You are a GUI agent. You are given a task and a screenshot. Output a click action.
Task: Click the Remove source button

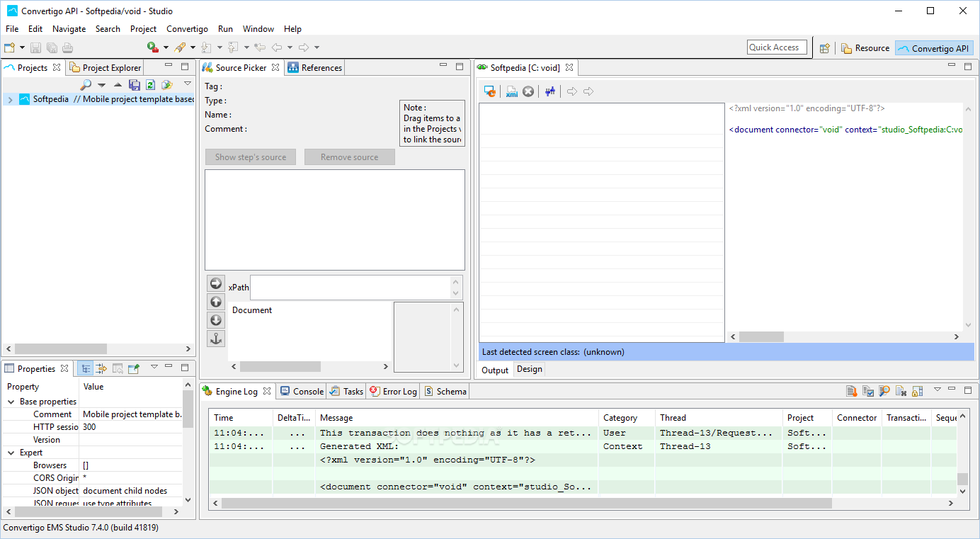(350, 157)
